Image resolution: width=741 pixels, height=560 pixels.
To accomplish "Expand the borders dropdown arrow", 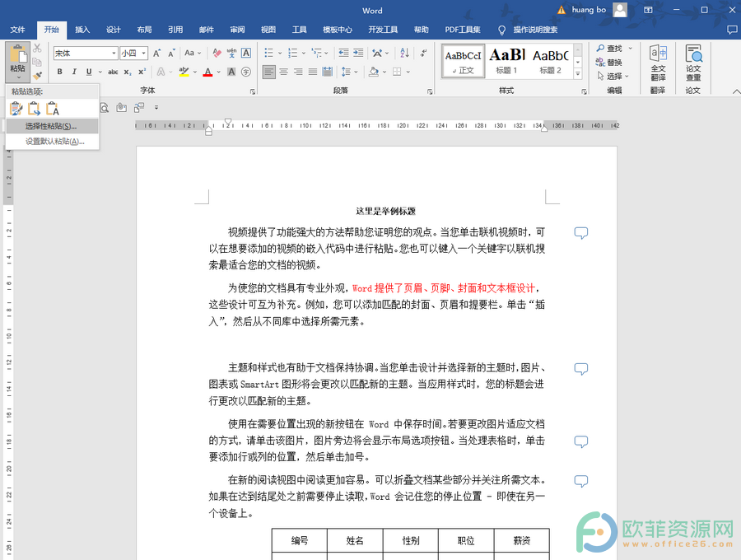I will [x=408, y=72].
